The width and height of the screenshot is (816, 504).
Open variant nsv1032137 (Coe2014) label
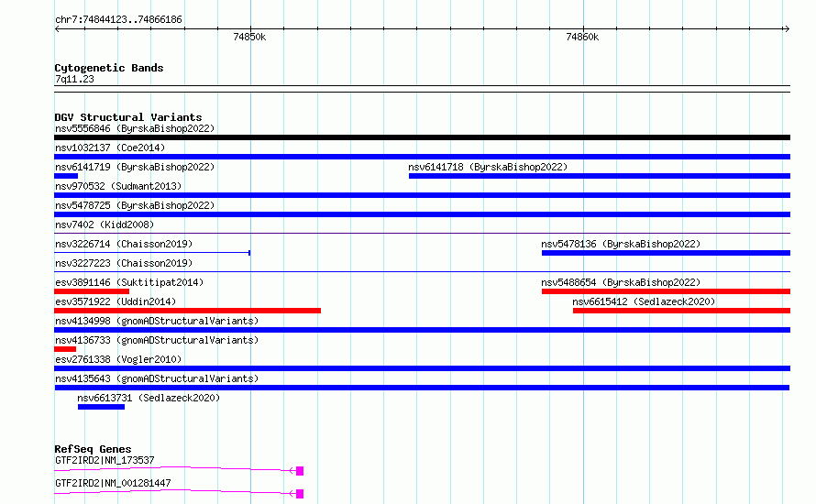point(110,148)
